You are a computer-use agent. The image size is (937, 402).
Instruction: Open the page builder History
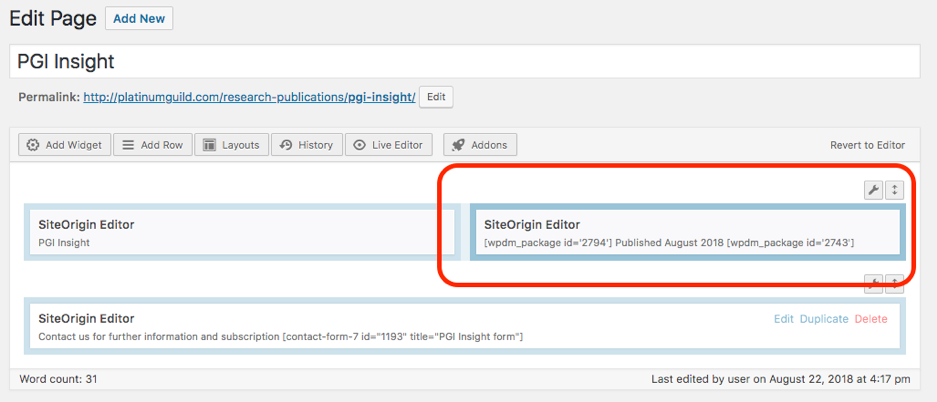[x=306, y=145]
